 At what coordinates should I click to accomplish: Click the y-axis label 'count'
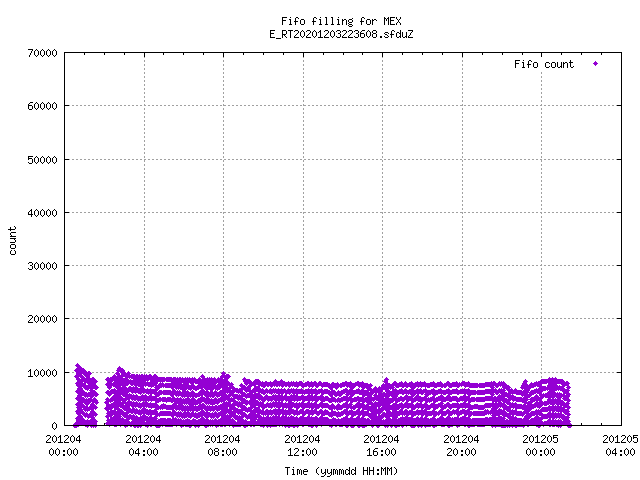tap(13, 241)
